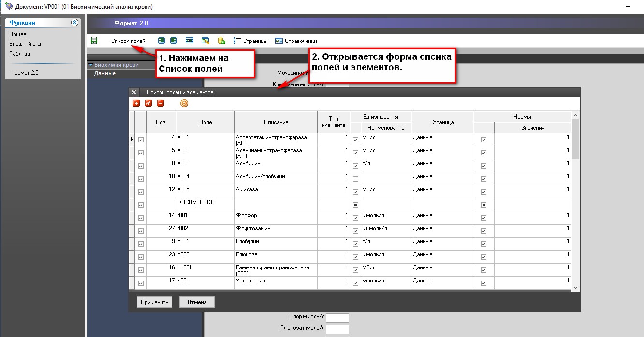Toggle the Нормы checkbox for DOCUM_CODE row
The image size is (644, 337).
[483, 205]
